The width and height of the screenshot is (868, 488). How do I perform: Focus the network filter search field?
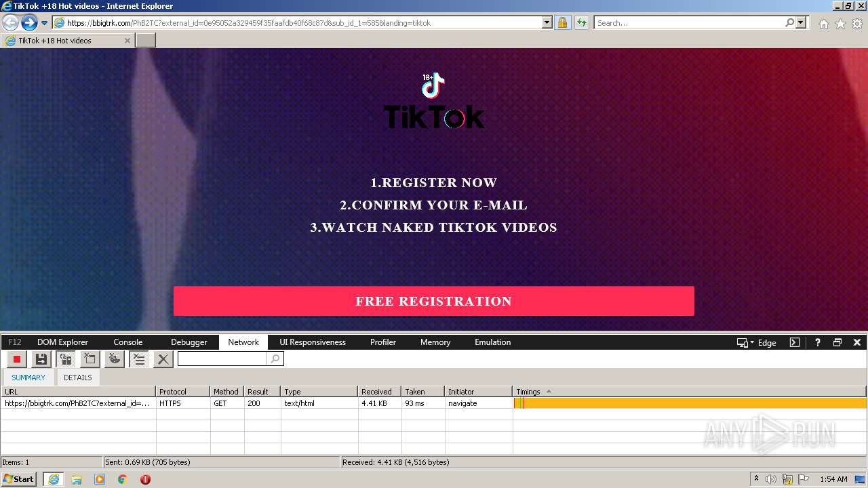click(x=222, y=359)
